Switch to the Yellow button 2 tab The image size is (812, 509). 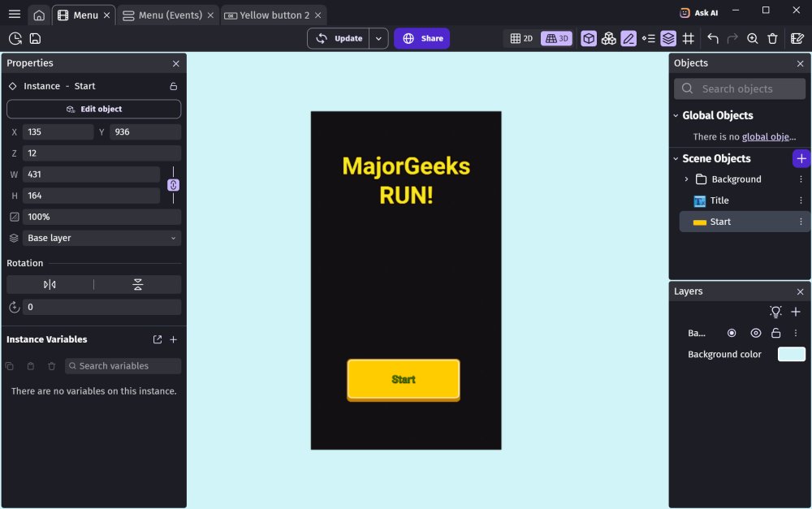(x=267, y=15)
